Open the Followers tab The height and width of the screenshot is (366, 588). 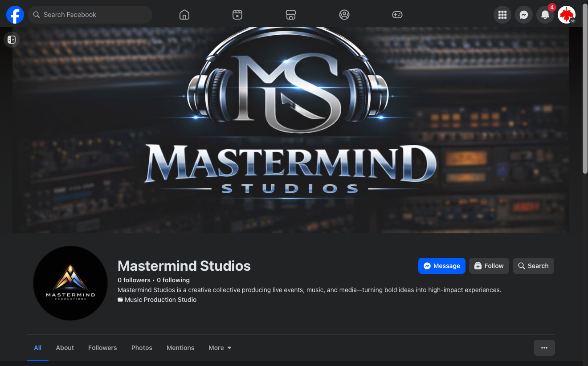(x=102, y=348)
